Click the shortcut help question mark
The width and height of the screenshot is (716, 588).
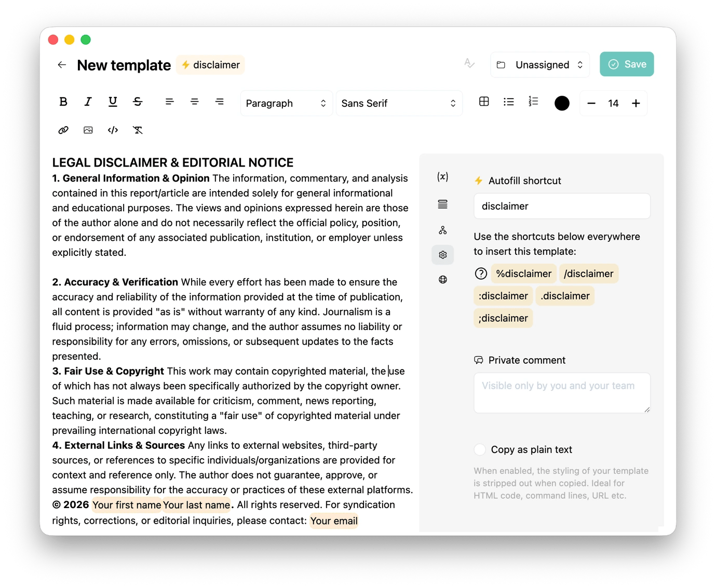tap(481, 274)
